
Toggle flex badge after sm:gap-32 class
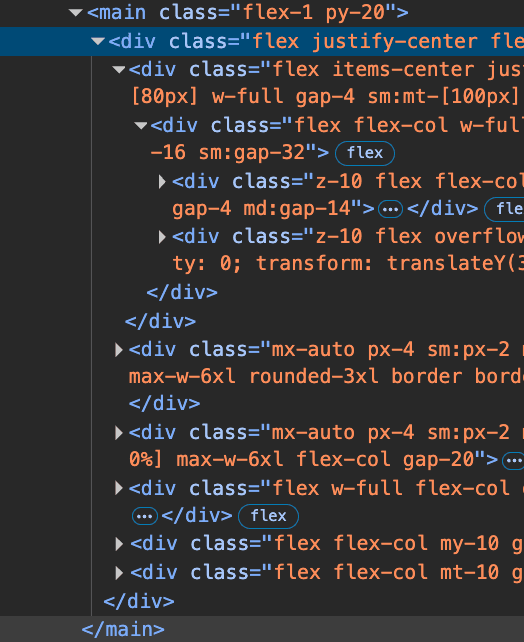(x=365, y=153)
